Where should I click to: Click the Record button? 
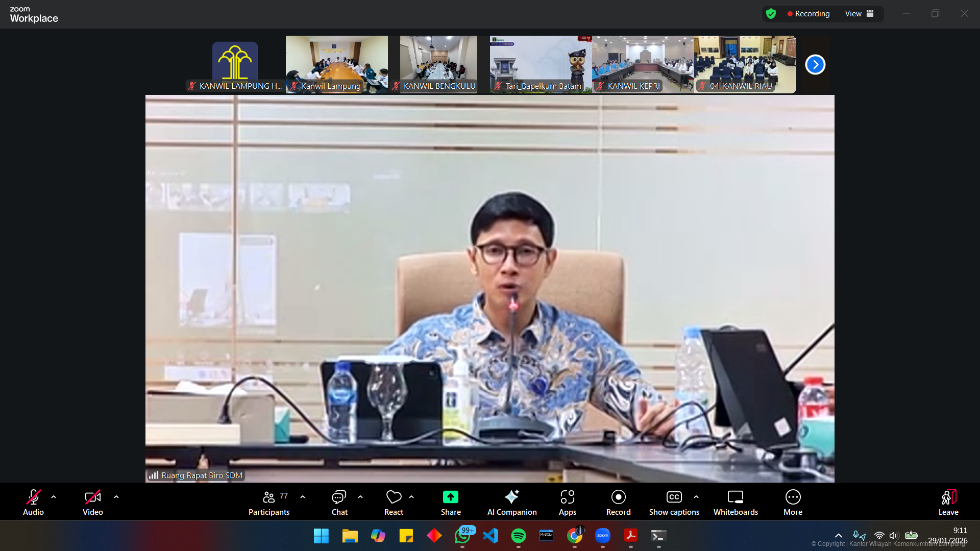point(618,503)
